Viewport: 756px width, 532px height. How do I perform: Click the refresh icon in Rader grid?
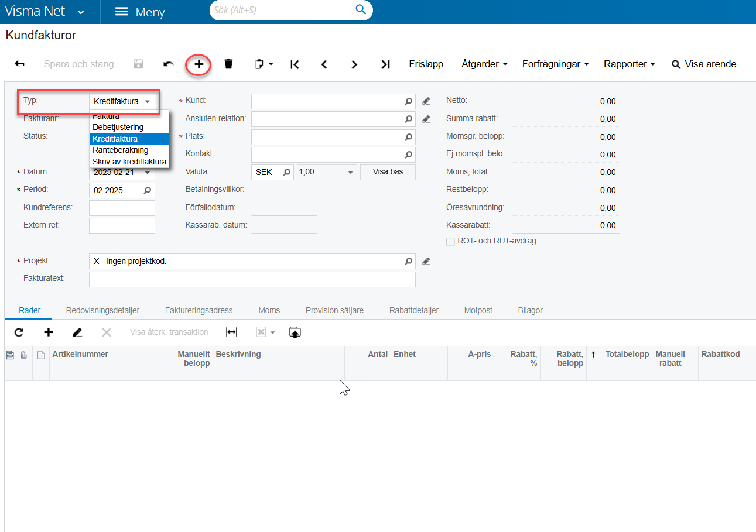[x=19, y=332]
